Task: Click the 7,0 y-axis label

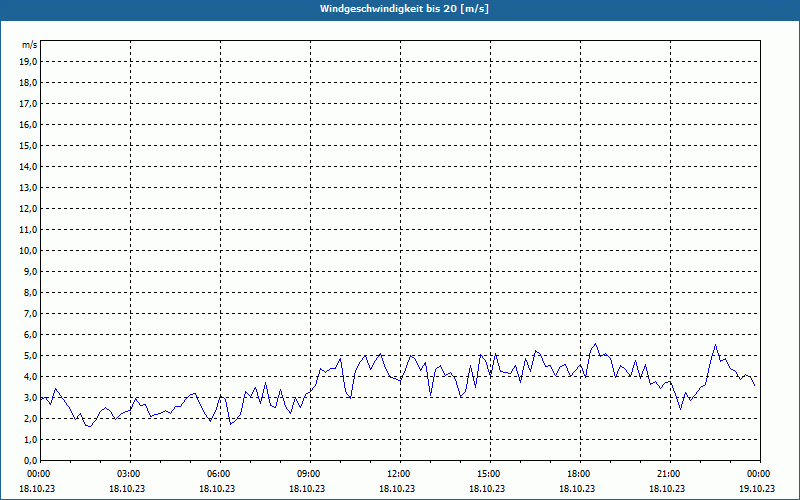Action: 30,313
